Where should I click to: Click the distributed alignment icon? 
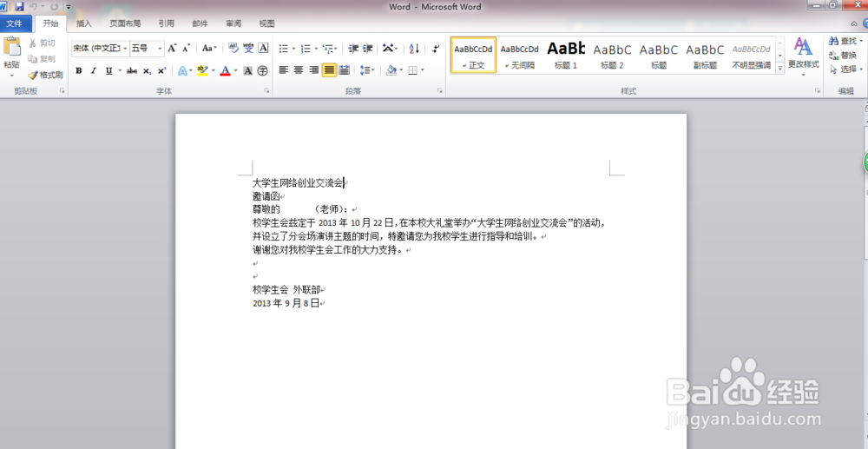click(x=345, y=70)
